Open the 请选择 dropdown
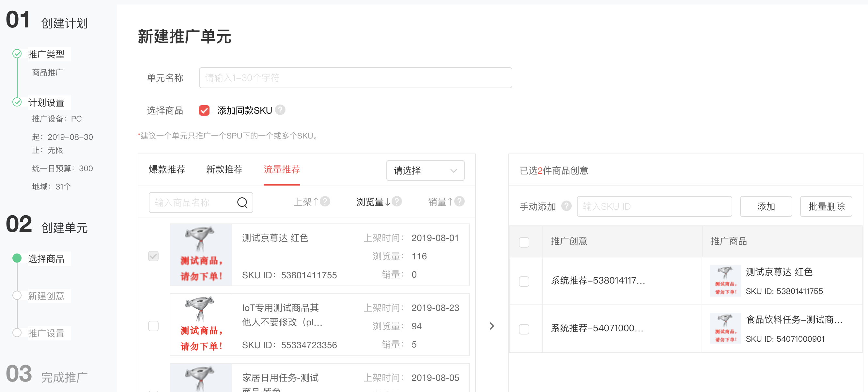This screenshot has width=868, height=392. click(x=425, y=171)
